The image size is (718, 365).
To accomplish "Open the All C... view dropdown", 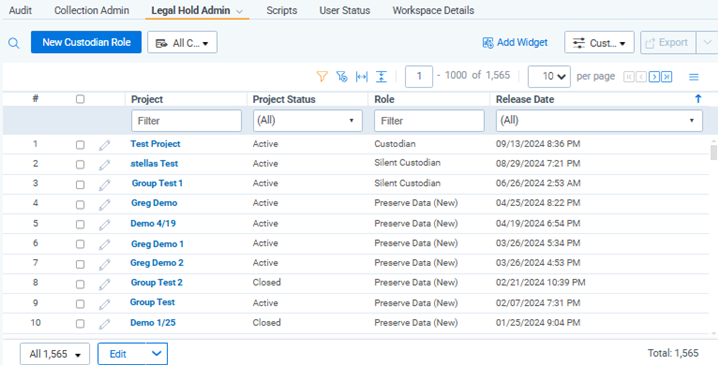I will click(x=182, y=43).
